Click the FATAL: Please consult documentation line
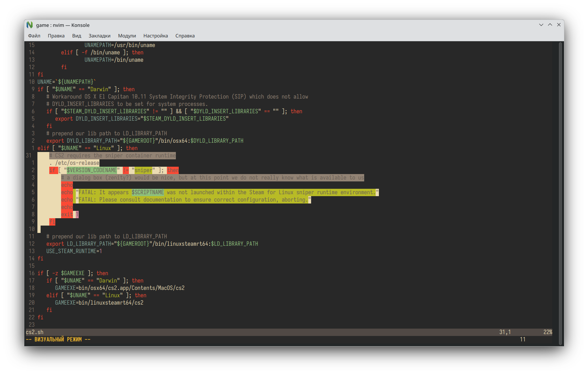The height and width of the screenshot is (375, 588). click(x=186, y=200)
